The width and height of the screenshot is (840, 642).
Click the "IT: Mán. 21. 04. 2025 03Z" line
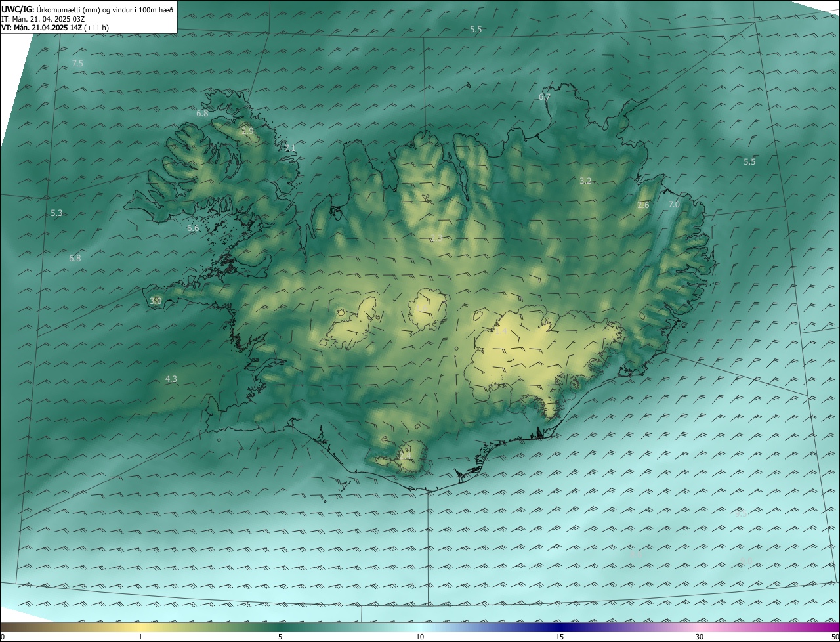tap(43, 18)
